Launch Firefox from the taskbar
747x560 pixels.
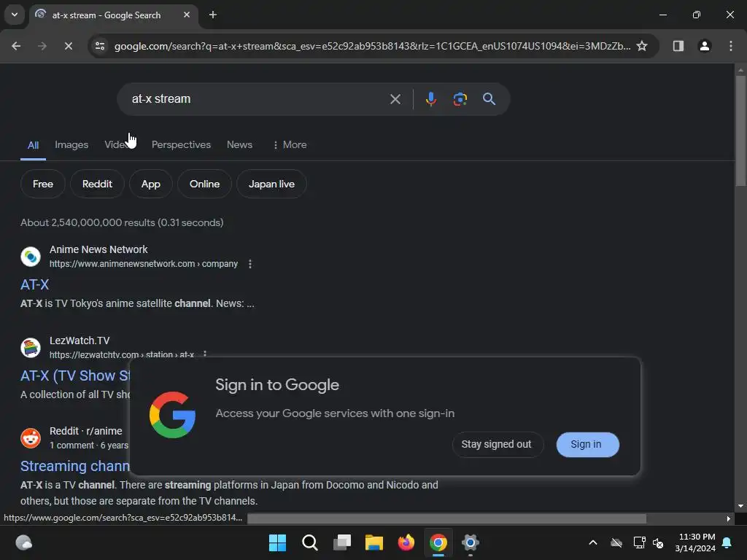(406, 542)
